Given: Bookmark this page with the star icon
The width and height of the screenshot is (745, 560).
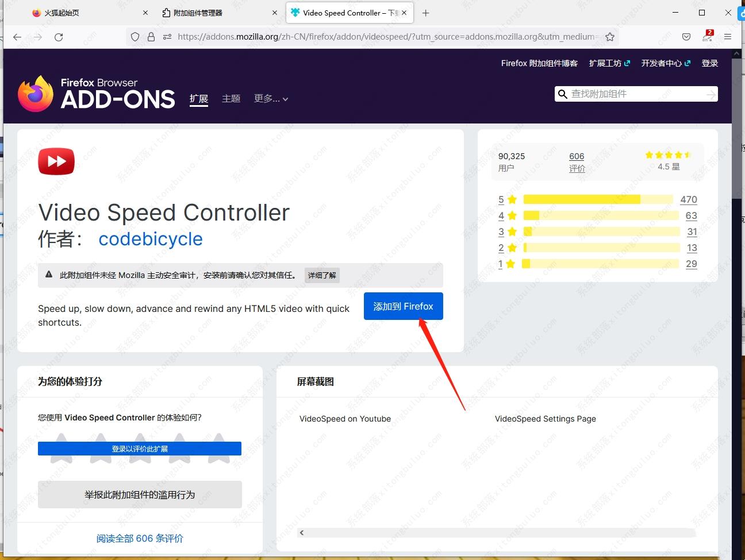Looking at the screenshot, I should [610, 37].
